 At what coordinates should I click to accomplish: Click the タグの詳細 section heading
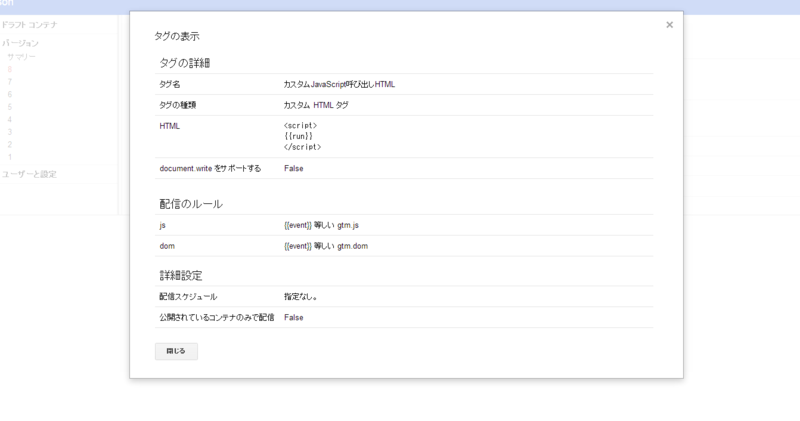pos(185,63)
